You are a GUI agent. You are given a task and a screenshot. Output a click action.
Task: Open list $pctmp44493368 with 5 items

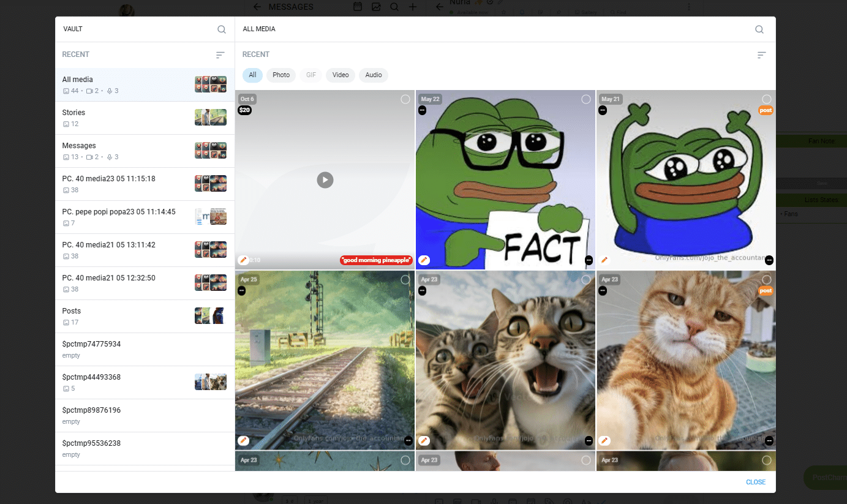point(145,382)
